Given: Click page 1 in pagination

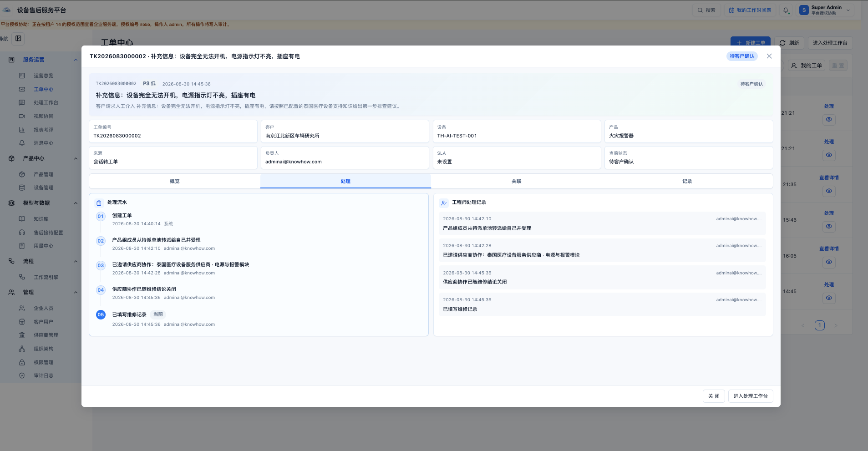Looking at the screenshot, I should pyautogui.click(x=820, y=325).
